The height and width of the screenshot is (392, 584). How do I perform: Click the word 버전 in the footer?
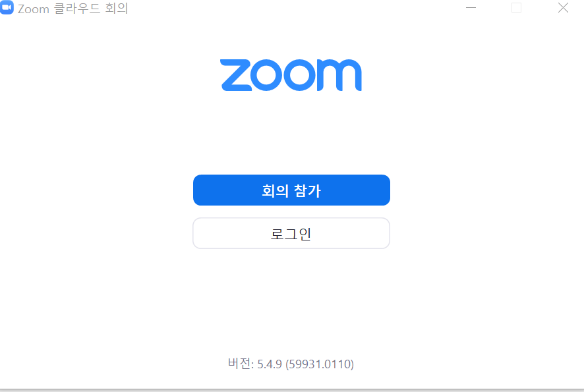click(240, 363)
